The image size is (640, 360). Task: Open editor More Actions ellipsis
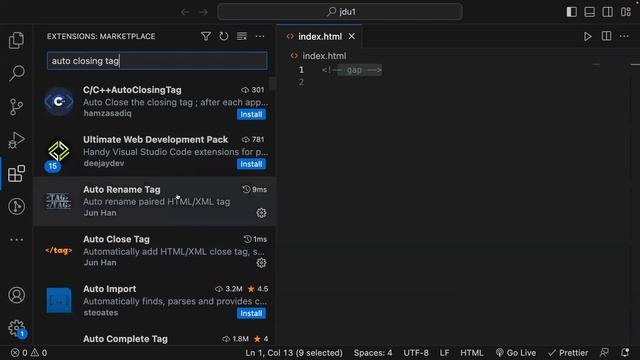(624, 36)
